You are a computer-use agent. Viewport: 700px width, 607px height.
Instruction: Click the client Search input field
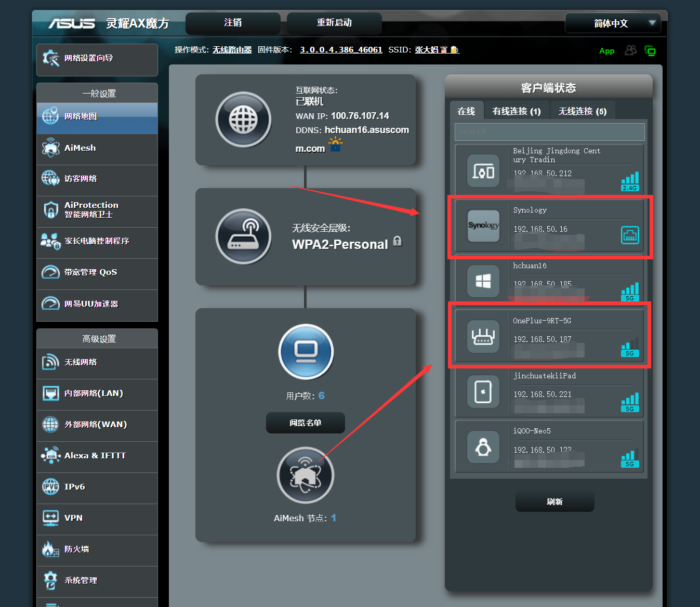[x=550, y=132]
